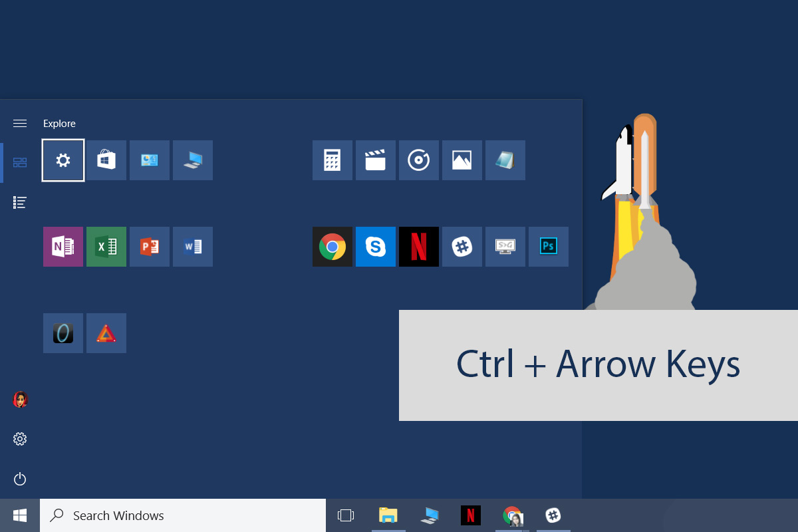Open the Photos app tile
The image size is (798, 532).
(462, 160)
